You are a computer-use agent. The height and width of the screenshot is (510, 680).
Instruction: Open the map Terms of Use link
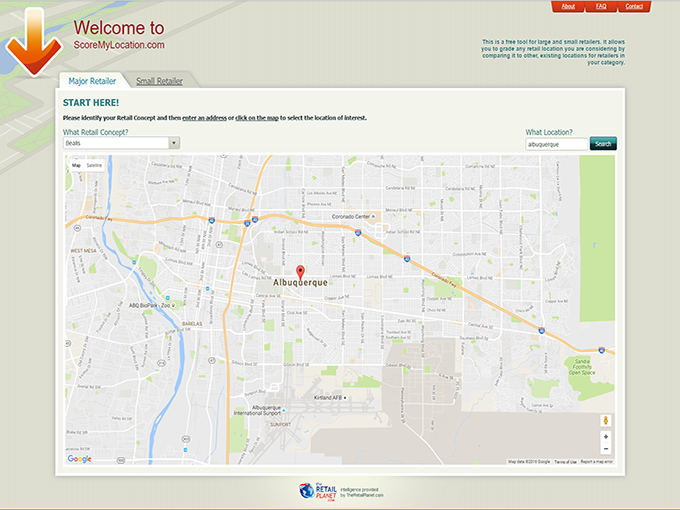(x=566, y=462)
